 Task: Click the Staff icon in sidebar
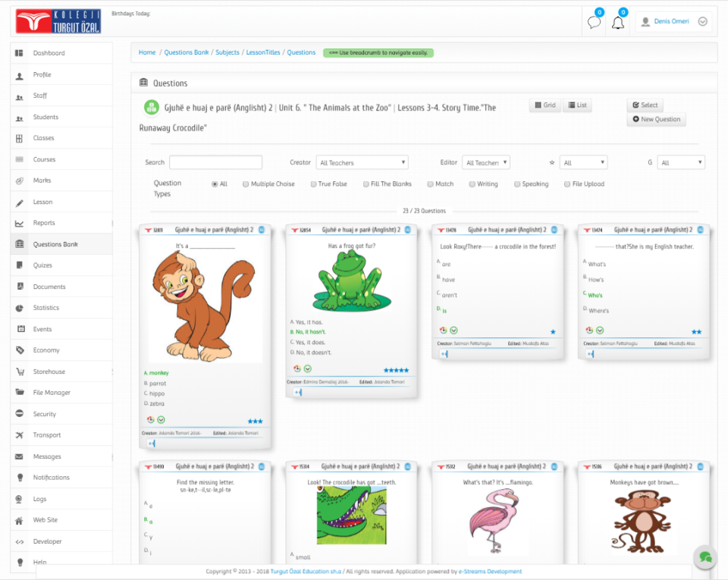(20, 96)
